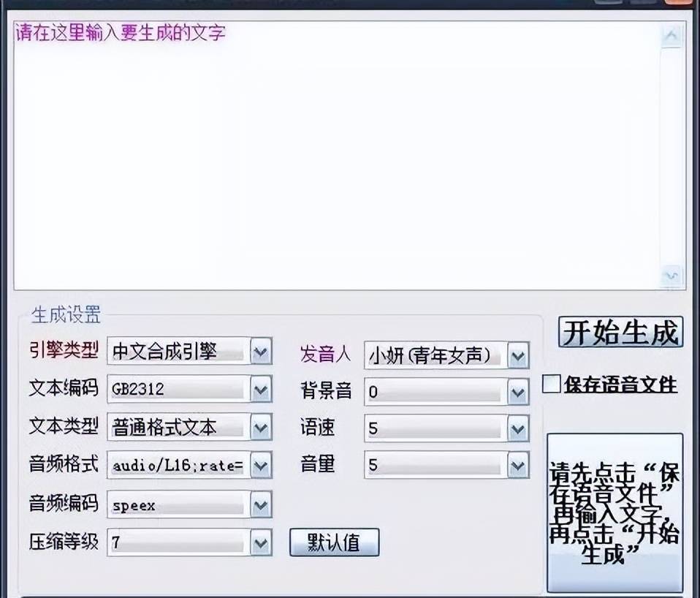Expand the 文本编码 combo box showing GB2312

[x=259, y=390]
